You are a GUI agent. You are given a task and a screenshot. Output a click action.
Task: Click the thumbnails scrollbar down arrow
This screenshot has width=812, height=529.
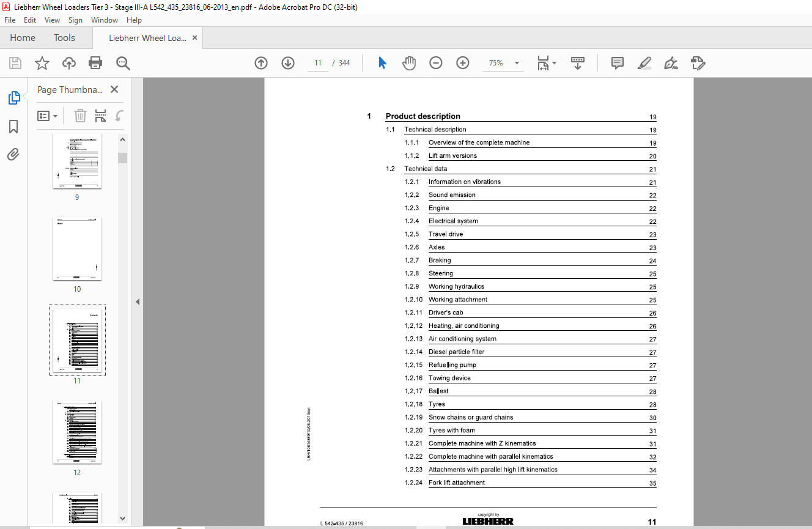122,518
